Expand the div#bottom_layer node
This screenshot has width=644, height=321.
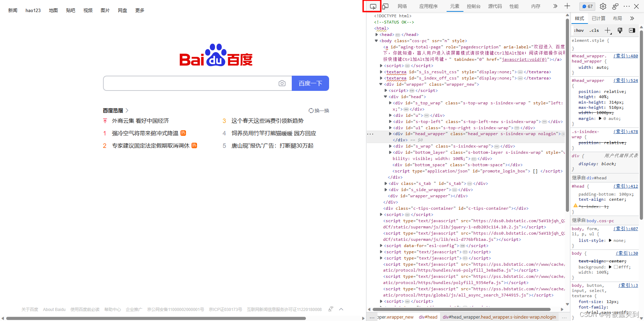pos(390,152)
